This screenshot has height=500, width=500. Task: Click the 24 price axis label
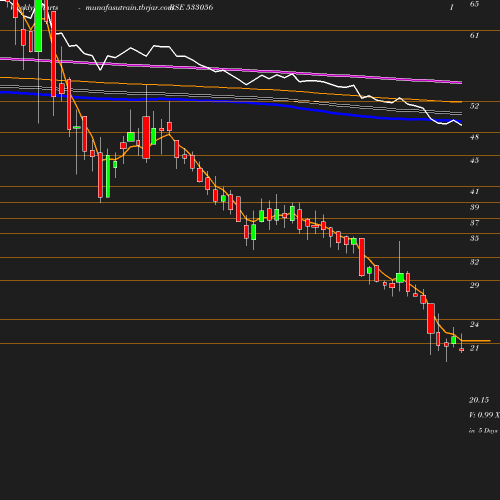pos(474,325)
